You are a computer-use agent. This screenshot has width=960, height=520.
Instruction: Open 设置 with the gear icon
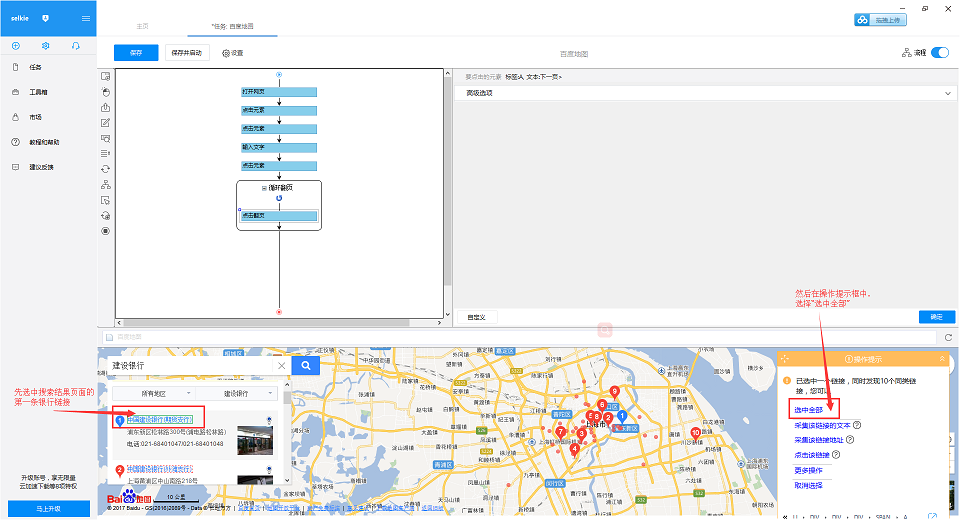pyautogui.click(x=233, y=53)
